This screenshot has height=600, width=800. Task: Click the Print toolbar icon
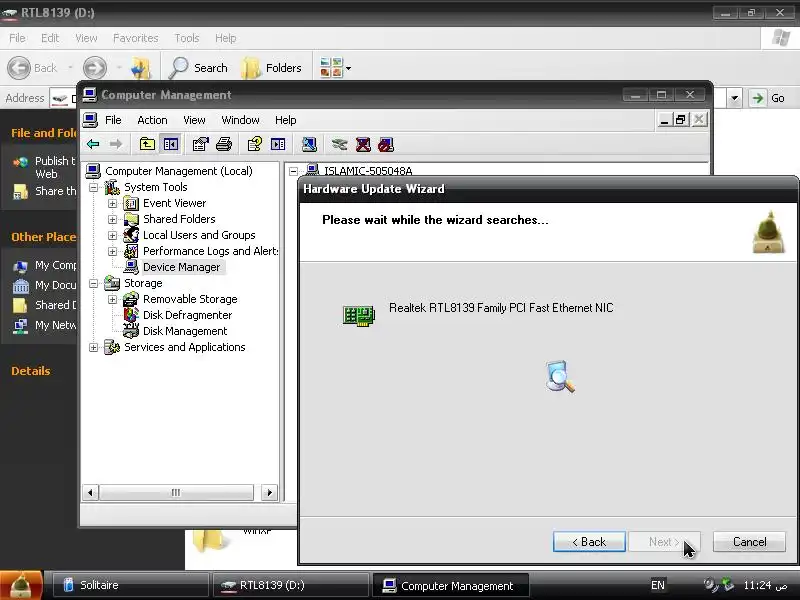tap(224, 144)
